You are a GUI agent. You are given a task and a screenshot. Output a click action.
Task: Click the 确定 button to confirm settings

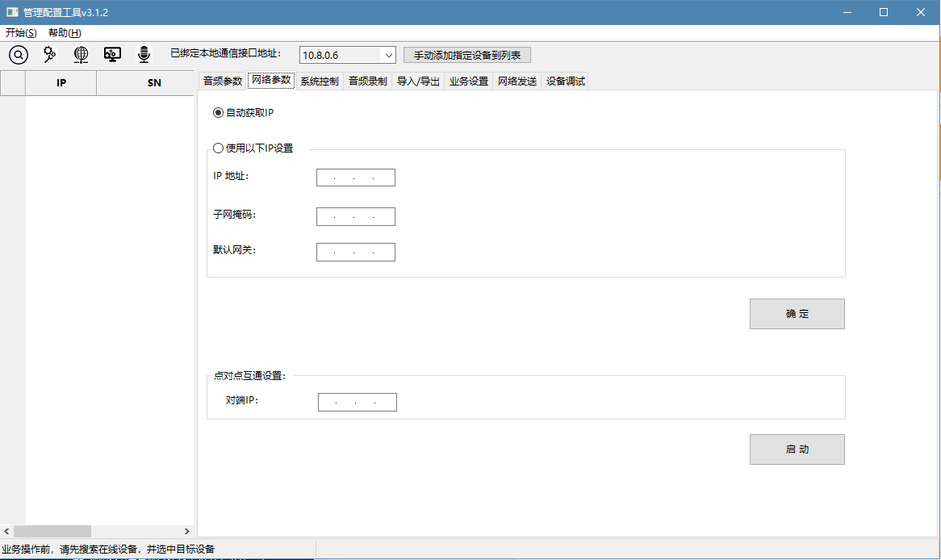[x=797, y=314]
